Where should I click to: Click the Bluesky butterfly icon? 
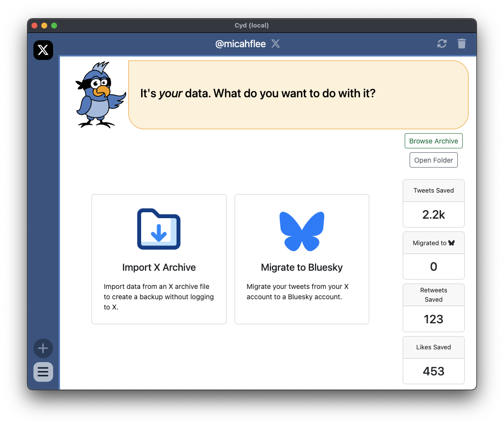point(301,231)
